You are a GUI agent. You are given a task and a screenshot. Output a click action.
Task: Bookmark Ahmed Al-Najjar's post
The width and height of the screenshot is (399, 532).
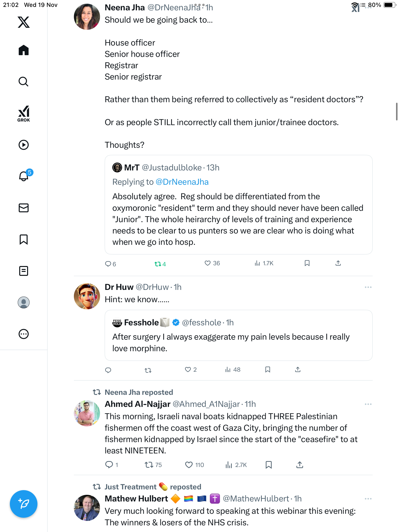[x=268, y=465]
